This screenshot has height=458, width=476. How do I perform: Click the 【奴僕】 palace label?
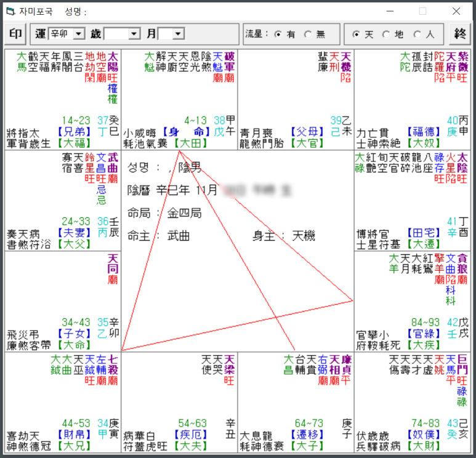pos(424,435)
